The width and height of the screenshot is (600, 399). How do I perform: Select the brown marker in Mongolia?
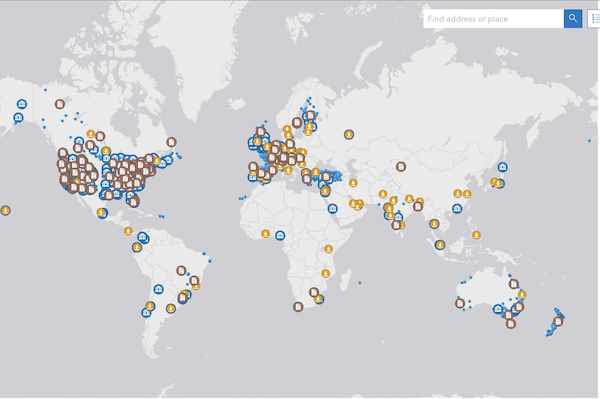point(401,167)
